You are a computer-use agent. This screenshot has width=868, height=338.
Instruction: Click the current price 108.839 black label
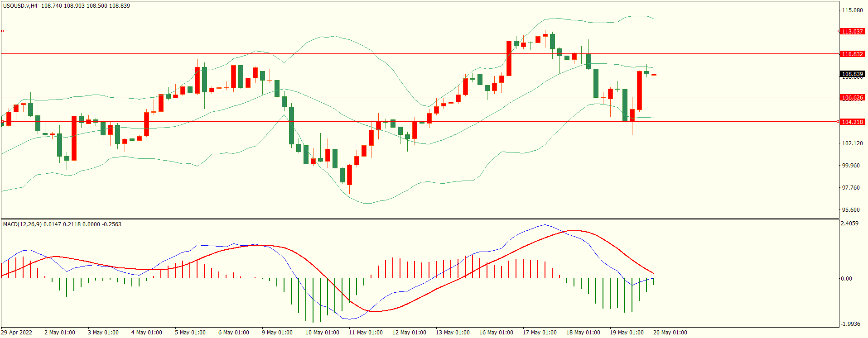(852, 74)
